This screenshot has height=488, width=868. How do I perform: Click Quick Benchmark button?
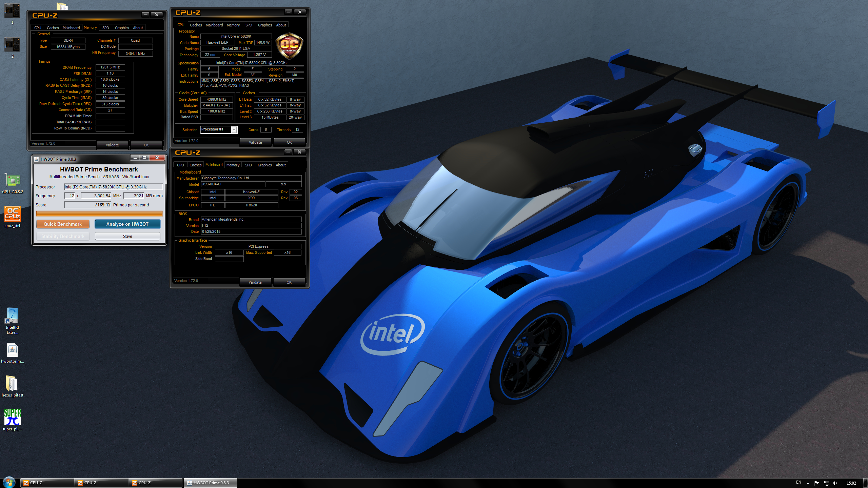(63, 224)
